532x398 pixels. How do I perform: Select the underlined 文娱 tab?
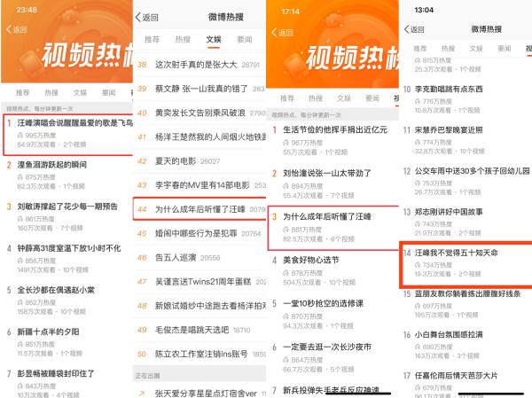point(214,39)
